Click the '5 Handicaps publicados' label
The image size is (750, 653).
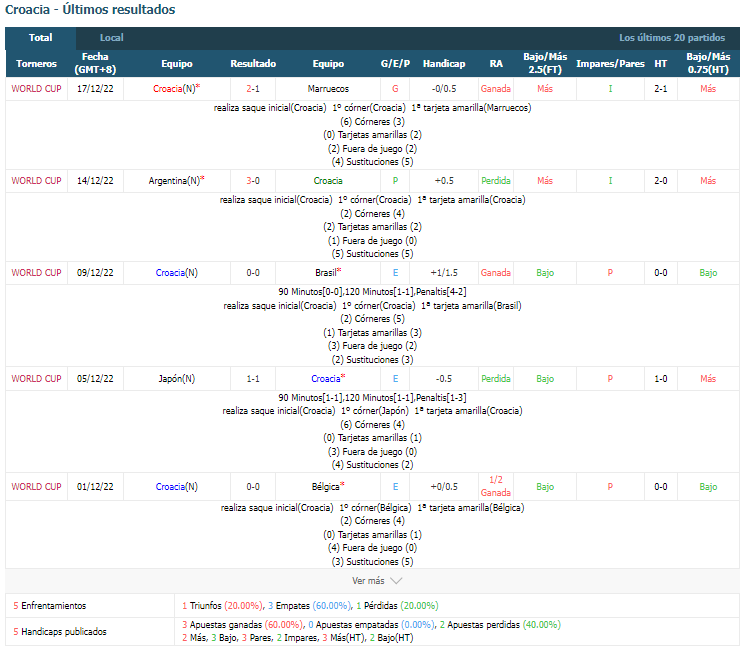point(60,632)
